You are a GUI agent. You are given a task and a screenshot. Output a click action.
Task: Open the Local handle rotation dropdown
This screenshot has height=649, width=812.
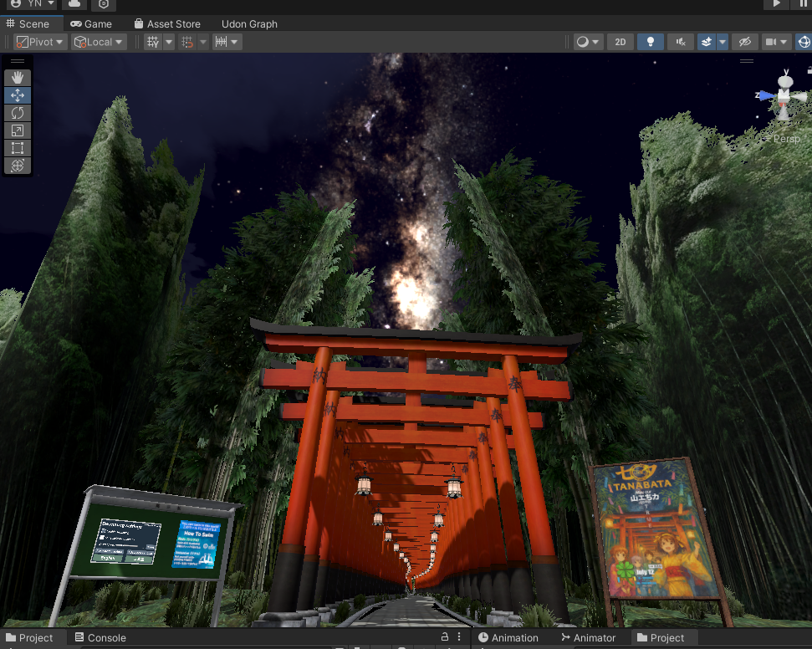(x=99, y=42)
